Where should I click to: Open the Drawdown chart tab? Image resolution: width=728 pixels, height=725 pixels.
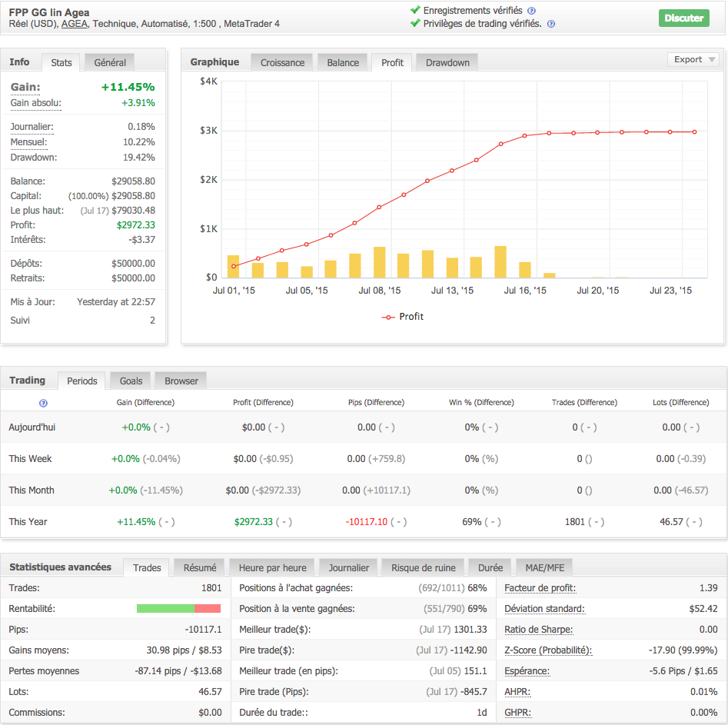click(447, 62)
